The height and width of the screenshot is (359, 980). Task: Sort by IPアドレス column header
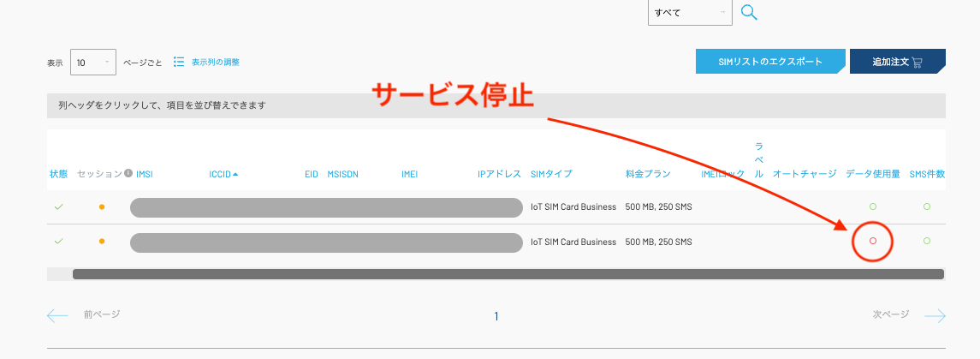499,174
